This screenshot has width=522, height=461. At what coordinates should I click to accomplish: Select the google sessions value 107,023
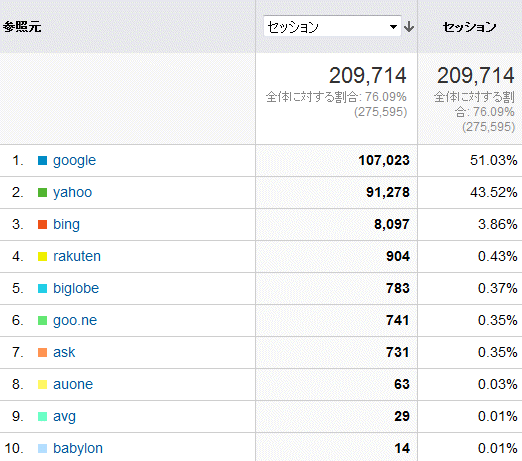(384, 161)
